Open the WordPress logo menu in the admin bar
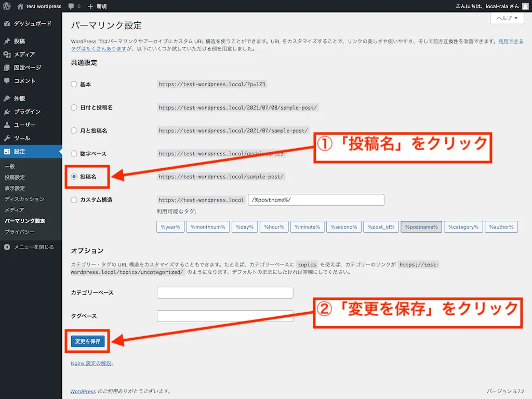This screenshot has width=532, height=399. click(x=7, y=6)
